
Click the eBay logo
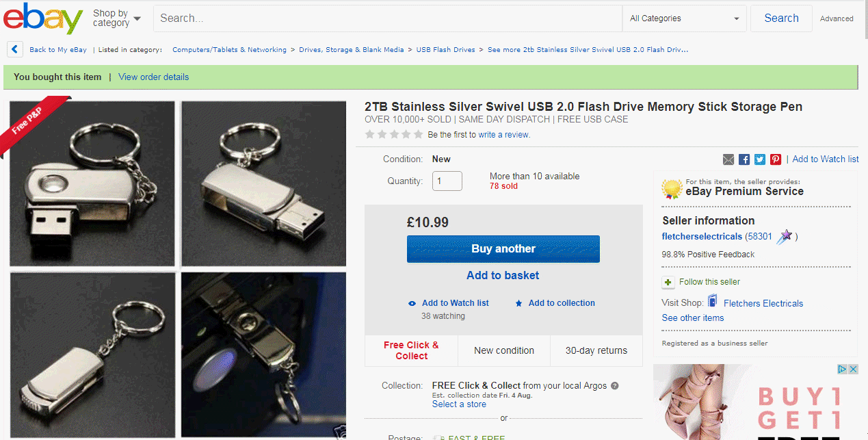coord(42,19)
